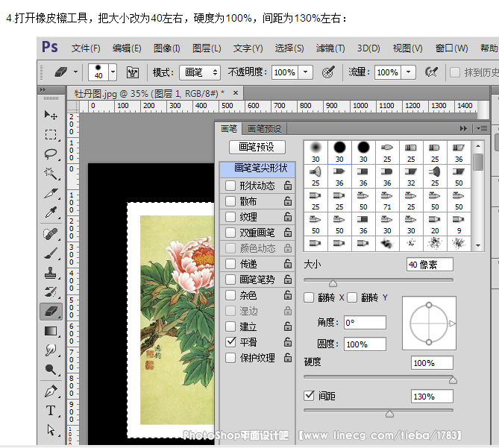Close the 牡丹图.jpg document tab
The height and width of the screenshot is (448, 499).
[236, 93]
